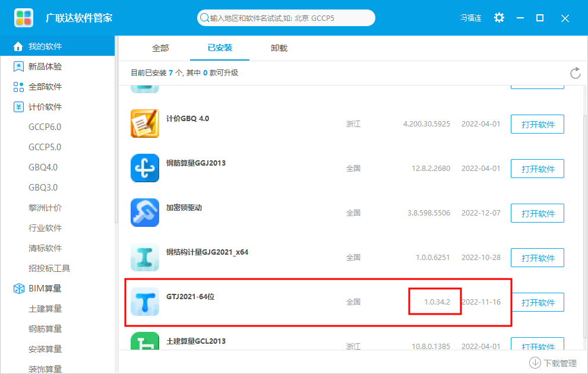Minimize the 广联达软件管家 window

(520, 18)
